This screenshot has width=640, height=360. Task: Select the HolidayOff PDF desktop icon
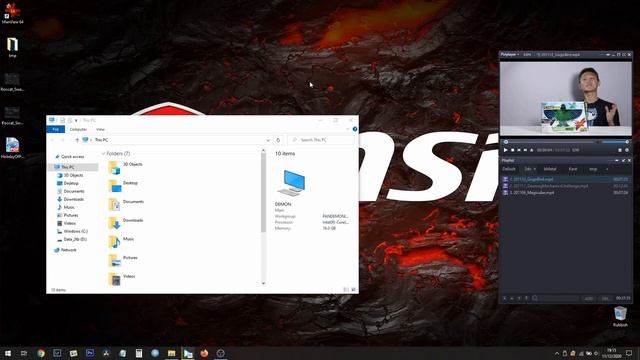tap(13, 148)
